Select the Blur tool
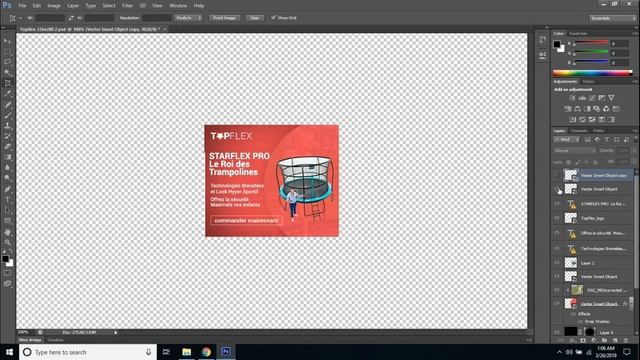This screenshot has height=360, width=640. click(7, 168)
